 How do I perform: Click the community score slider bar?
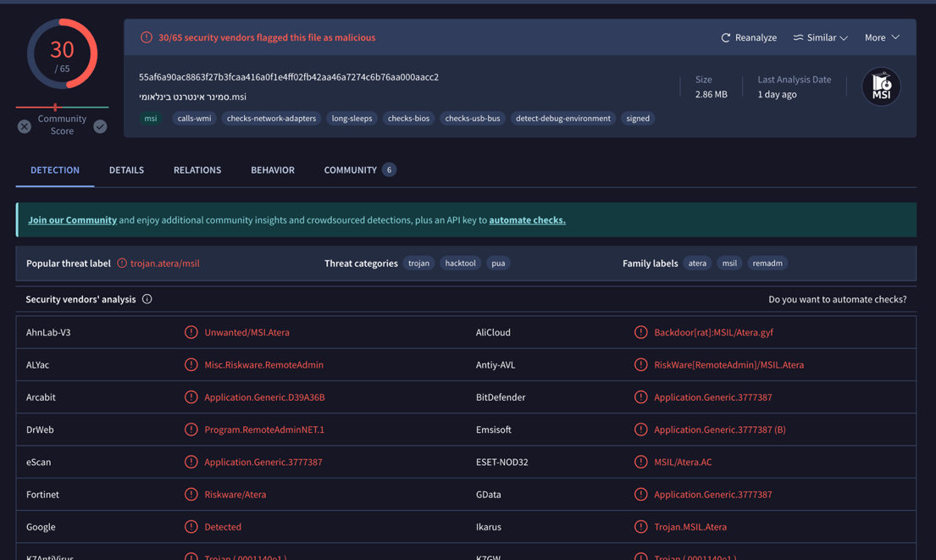[62, 108]
